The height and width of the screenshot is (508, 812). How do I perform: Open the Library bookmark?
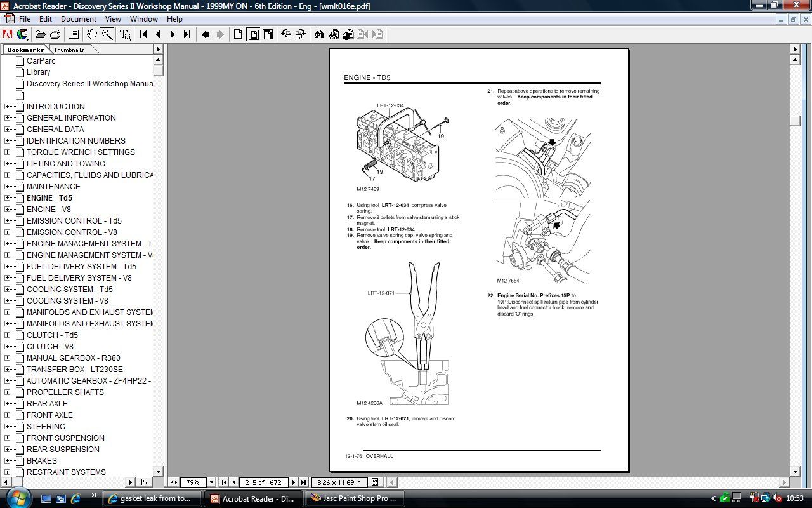tap(38, 72)
